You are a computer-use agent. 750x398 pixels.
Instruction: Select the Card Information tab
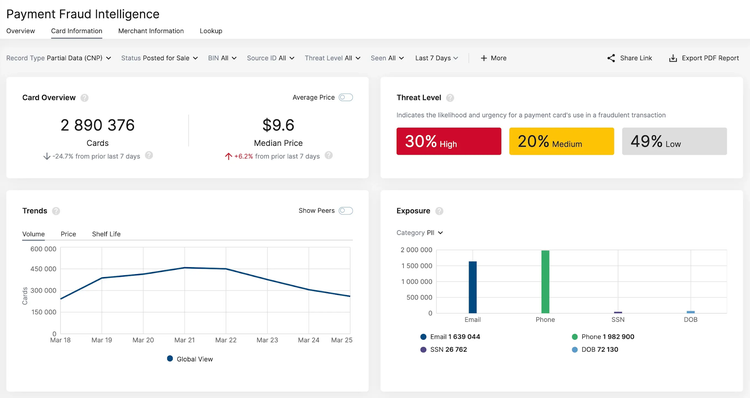pyautogui.click(x=77, y=31)
